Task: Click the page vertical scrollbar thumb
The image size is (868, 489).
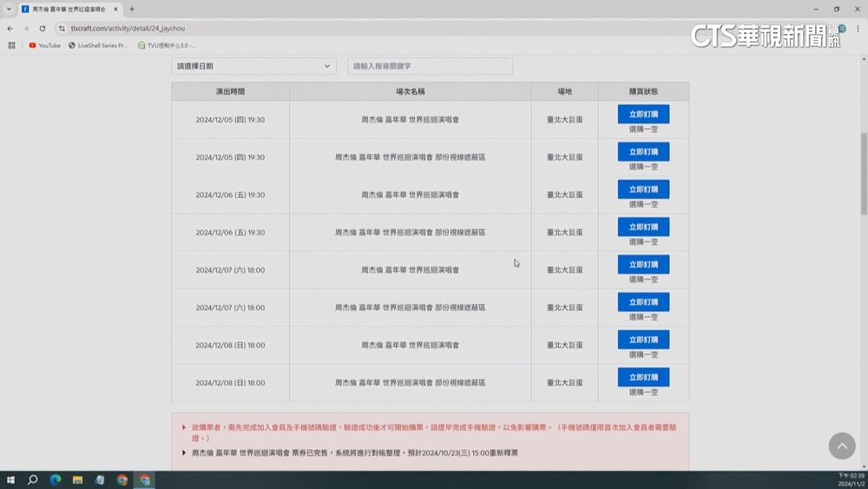Action: click(864, 174)
